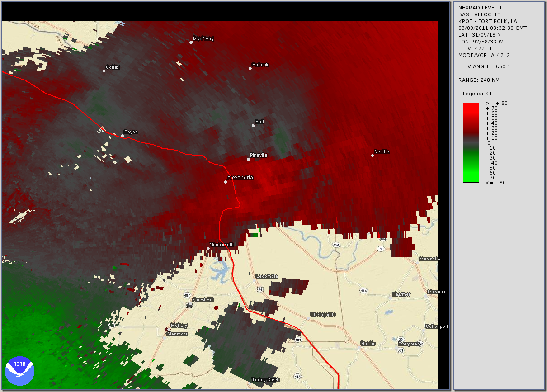Screen dimensions: 547x392
Task: Click the Cottonport town label
Action: 437,326
